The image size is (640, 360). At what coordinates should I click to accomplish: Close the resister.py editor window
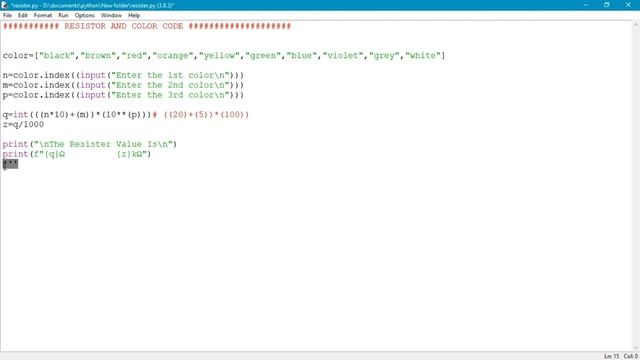click(628, 5)
